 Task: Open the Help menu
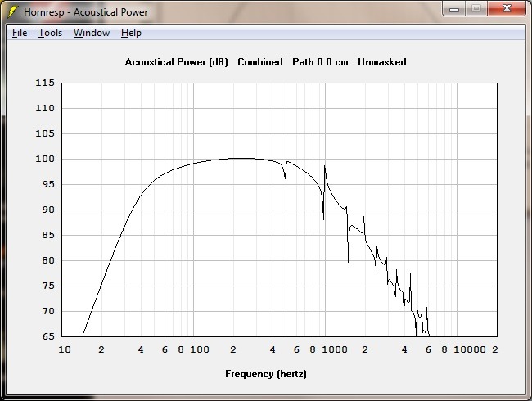coord(131,33)
